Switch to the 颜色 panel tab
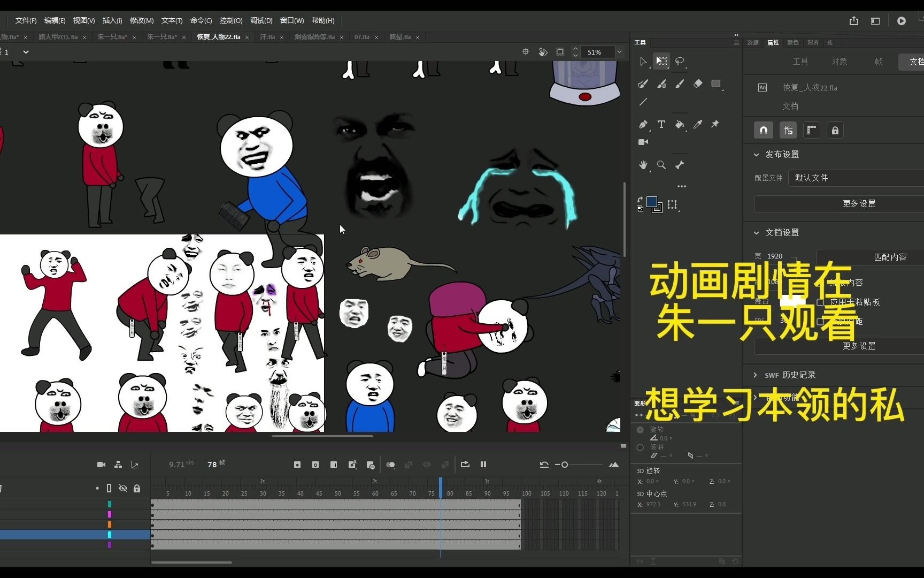The image size is (924, 578). pyautogui.click(x=793, y=42)
